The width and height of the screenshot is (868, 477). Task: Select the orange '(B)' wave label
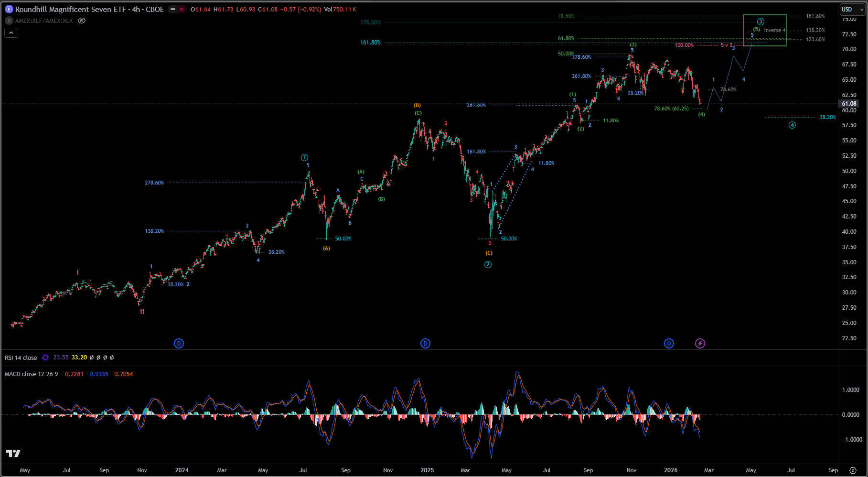418,106
